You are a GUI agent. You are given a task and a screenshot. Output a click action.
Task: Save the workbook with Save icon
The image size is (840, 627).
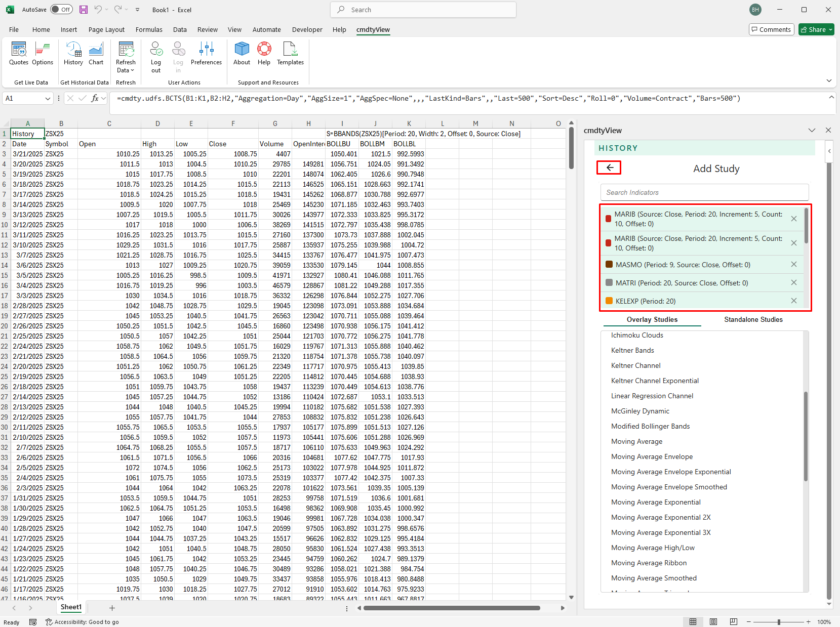pos(84,10)
